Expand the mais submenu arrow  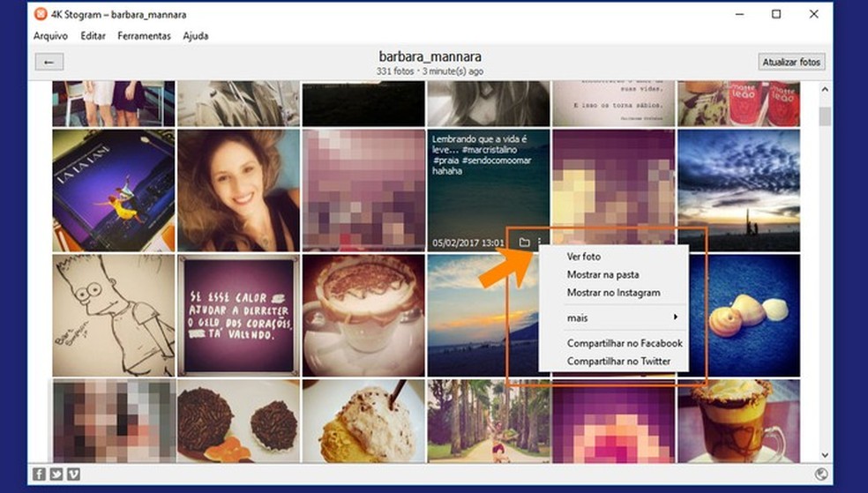[x=676, y=317]
